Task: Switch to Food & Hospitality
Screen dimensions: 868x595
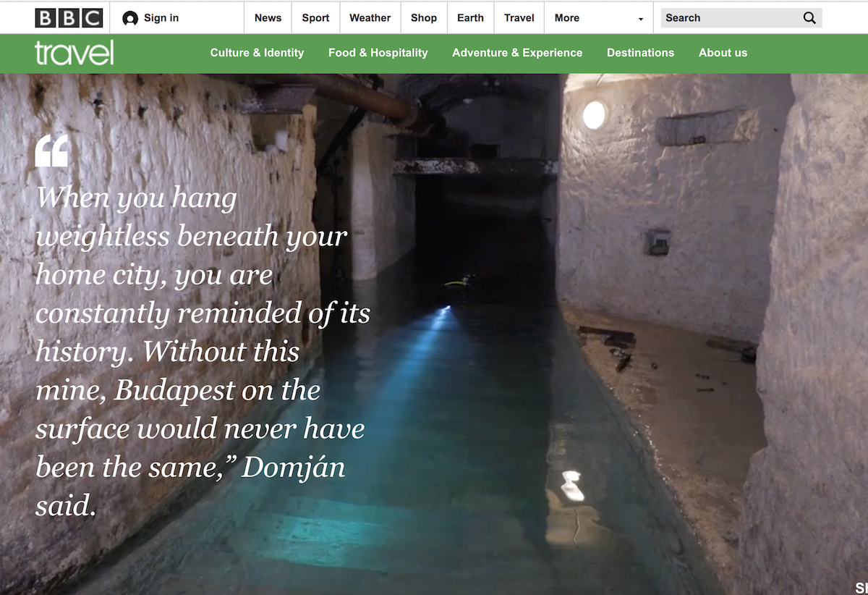Action: click(378, 53)
